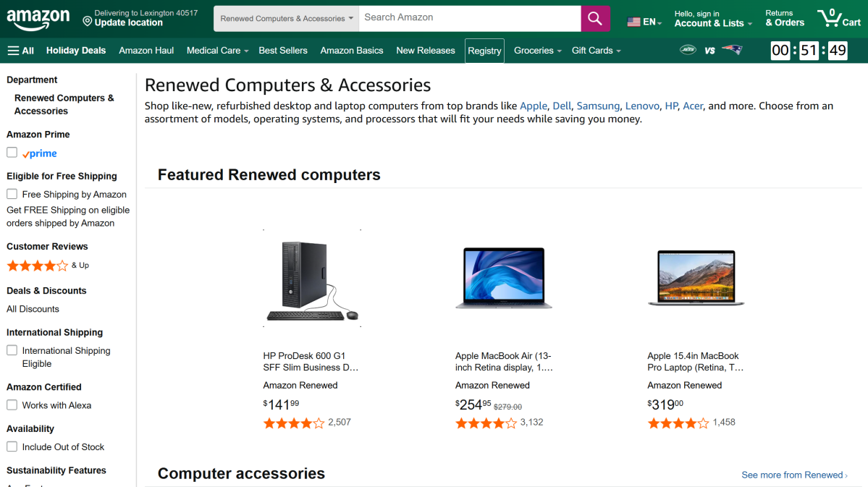This screenshot has width=868, height=487.
Task: Open the shopping cart
Action: coord(838,19)
